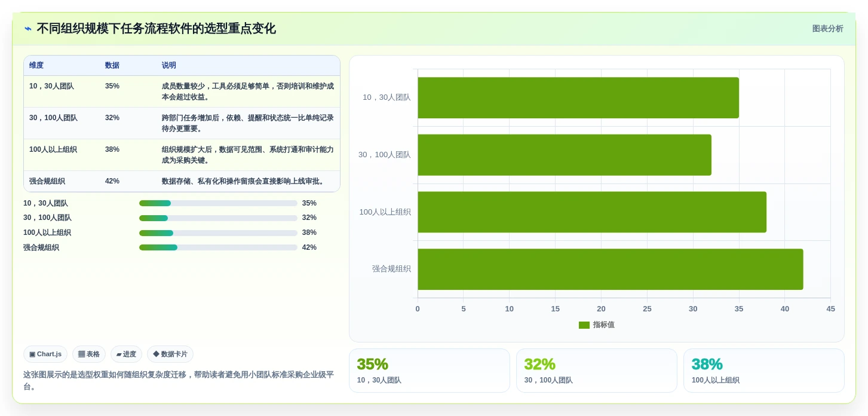Click the 图表分析 label in header
This screenshot has width=868, height=416.
click(827, 29)
